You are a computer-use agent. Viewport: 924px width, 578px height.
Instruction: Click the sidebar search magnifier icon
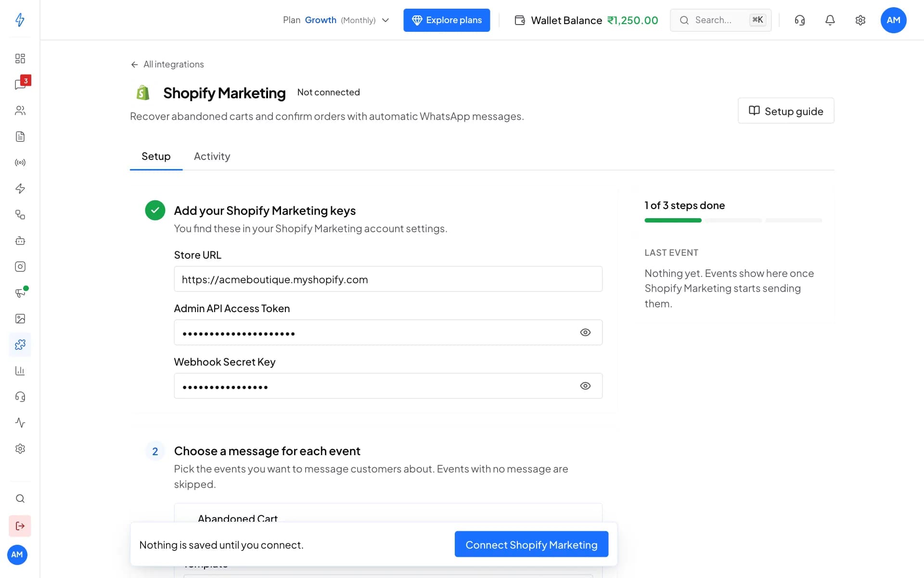pyautogui.click(x=20, y=499)
